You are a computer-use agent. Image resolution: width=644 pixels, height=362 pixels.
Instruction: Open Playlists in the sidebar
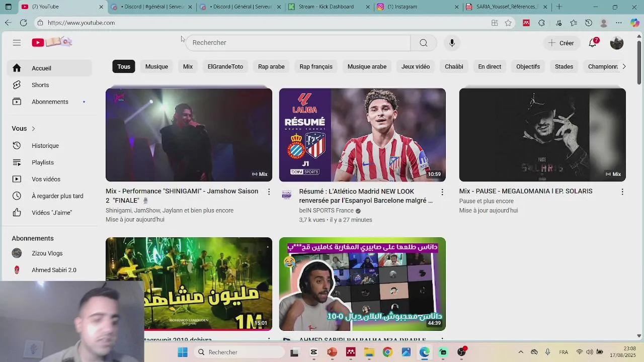click(x=49, y=162)
